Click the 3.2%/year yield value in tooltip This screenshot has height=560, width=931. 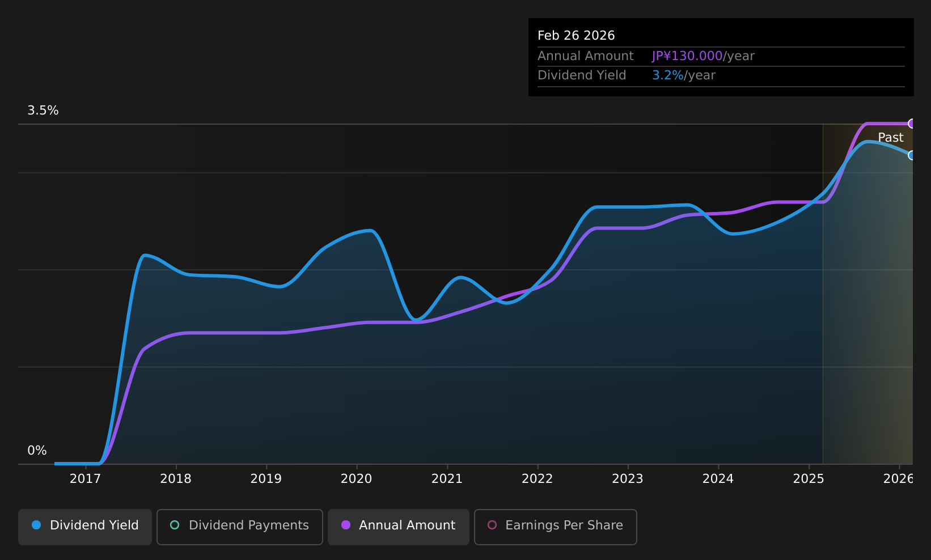click(x=684, y=75)
